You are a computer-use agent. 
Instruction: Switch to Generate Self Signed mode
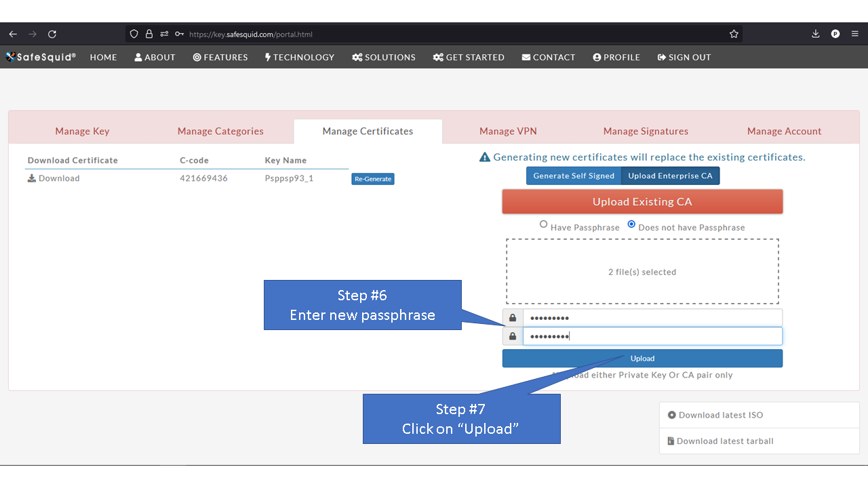[x=573, y=175]
